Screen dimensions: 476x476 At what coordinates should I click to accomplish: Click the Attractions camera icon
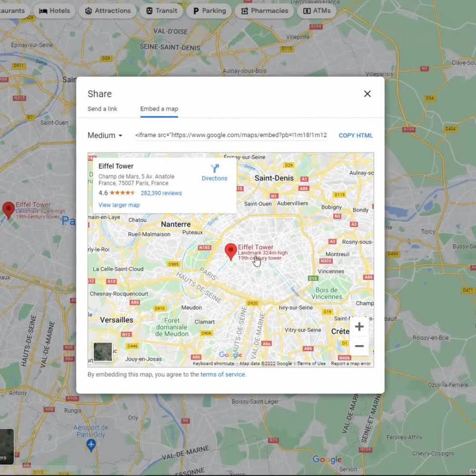click(88, 11)
